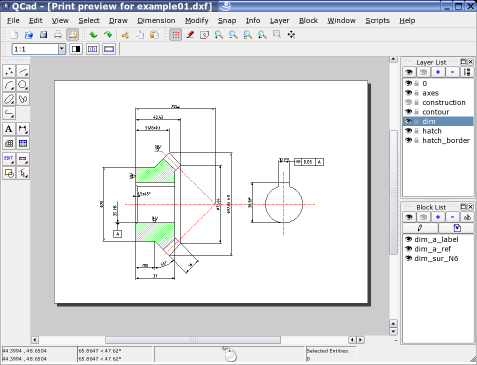The height and width of the screenshot is (365, 477).
Task: Open the circle drawing tool
Action: click(x=23, y=85)
